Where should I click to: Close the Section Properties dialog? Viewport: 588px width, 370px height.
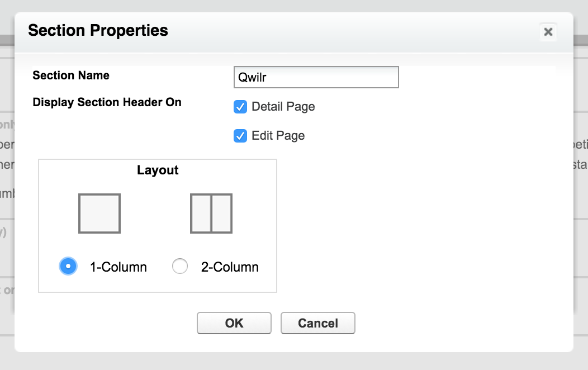pos(548,32)
